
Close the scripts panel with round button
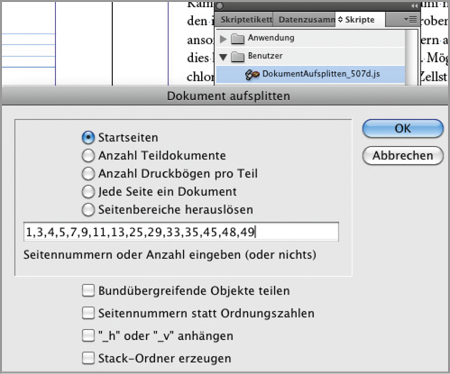(220, 6)
